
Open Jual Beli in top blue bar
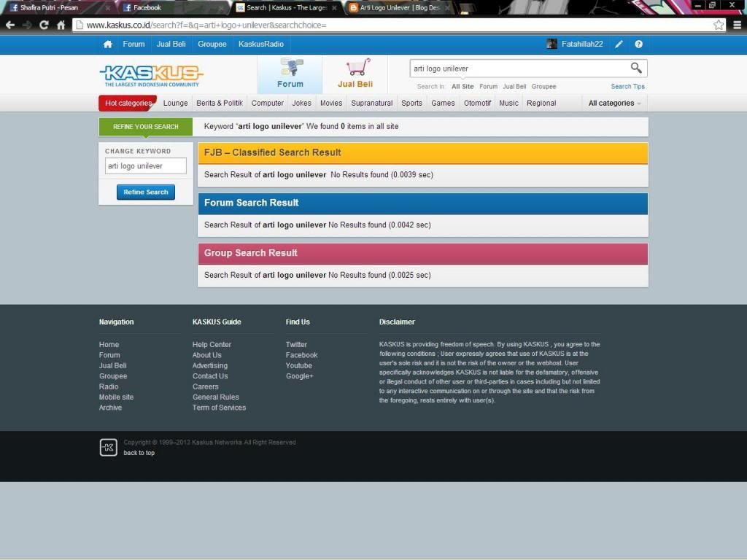(x=171, y=44)
